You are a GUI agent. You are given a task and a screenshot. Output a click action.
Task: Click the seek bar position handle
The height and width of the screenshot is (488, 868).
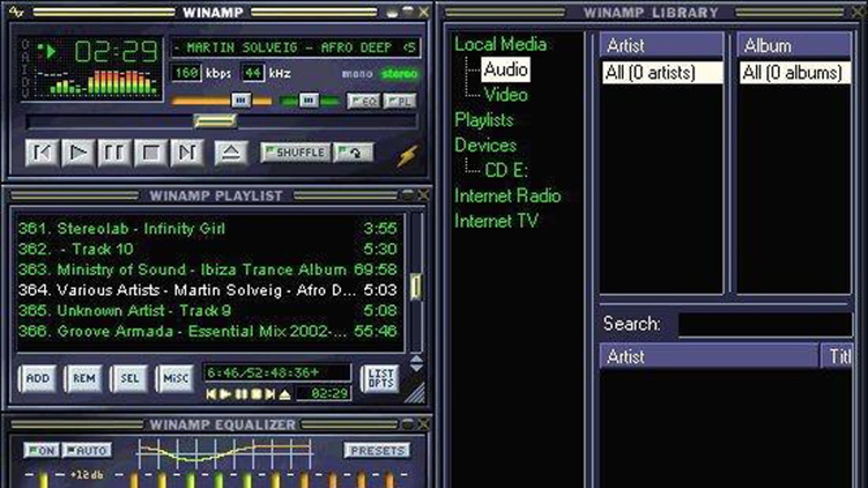(215, 121)
